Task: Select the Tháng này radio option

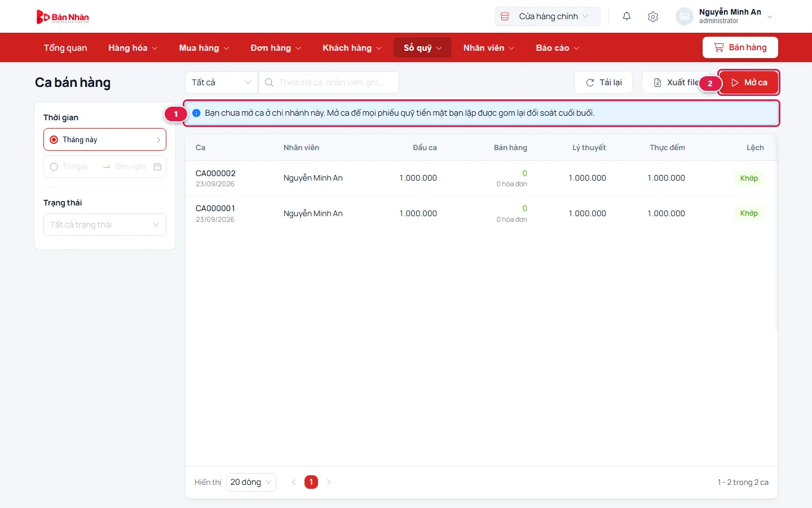Action: click(54, 139)
